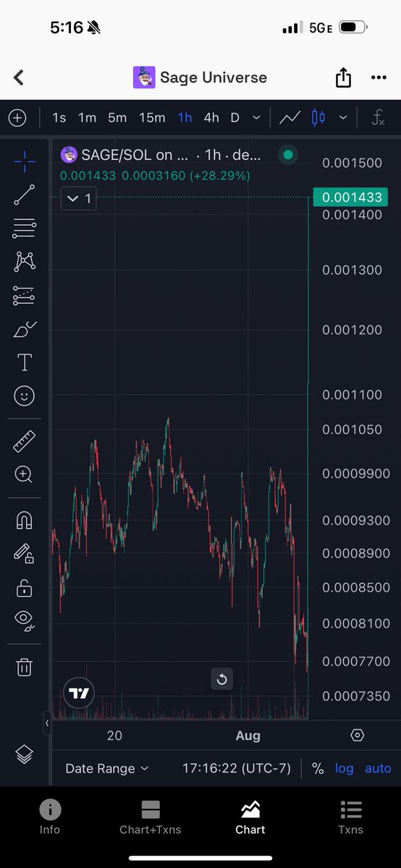Select the trend line drawing tool
This screenshot has height=868, width=401.
pos(25,195)
